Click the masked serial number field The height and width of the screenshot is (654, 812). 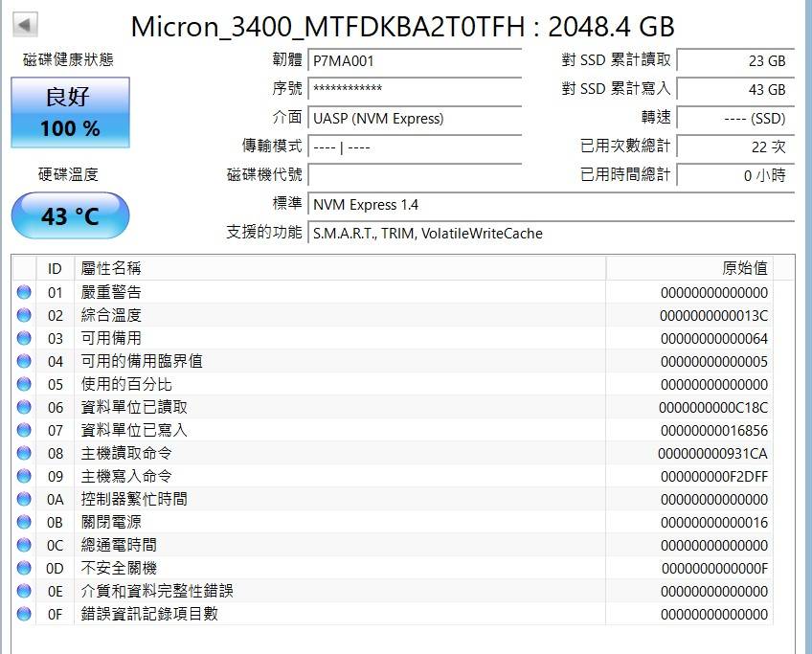416,89
